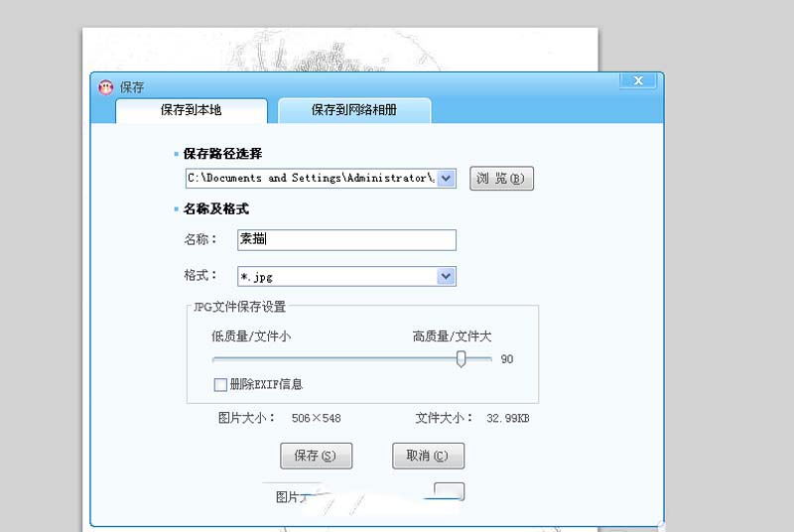Click the 图片大小 label
The width and height of the screenshot is (794, 532).
[x=246, y=418]
